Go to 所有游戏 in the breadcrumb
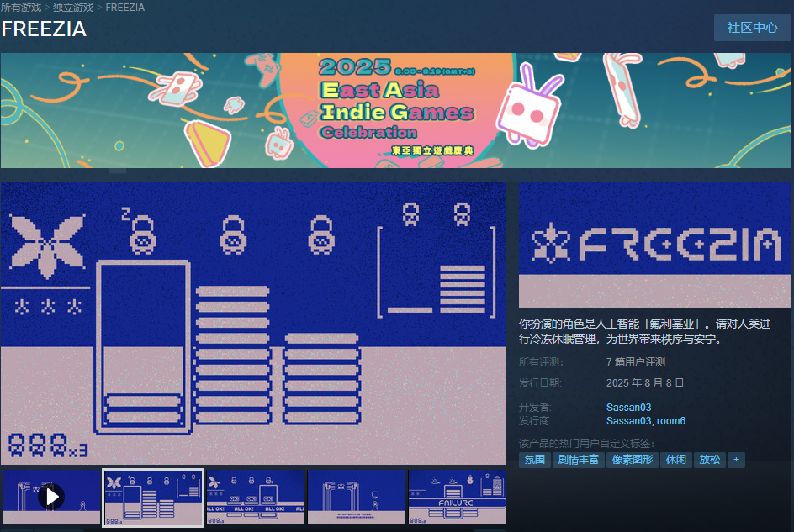This screenshot has width=794, height=532. click(21, 8)
